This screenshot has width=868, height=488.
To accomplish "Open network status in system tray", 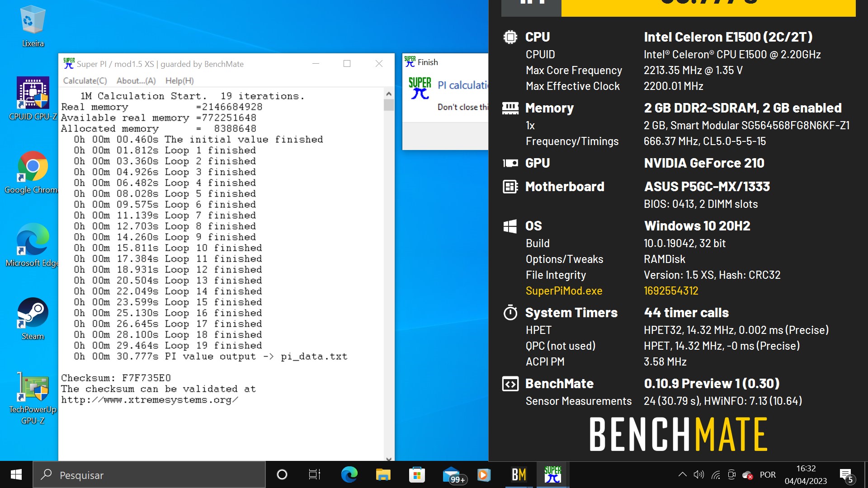I will pyautogui.click(x=716, y=474).
